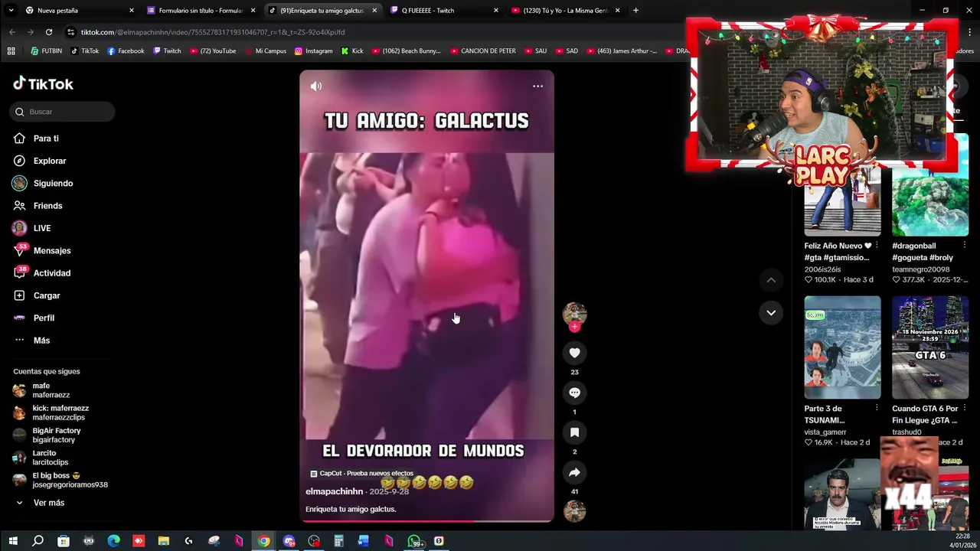Open Parte 3 de TSUNAMI thumbnail

pos(842,347)
